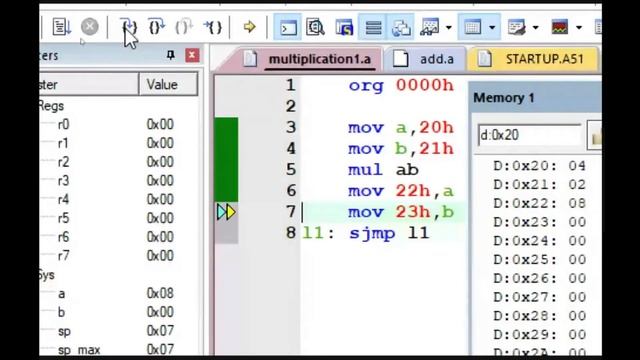
Task: Select register r7 in the list
Action: [63, 256]
